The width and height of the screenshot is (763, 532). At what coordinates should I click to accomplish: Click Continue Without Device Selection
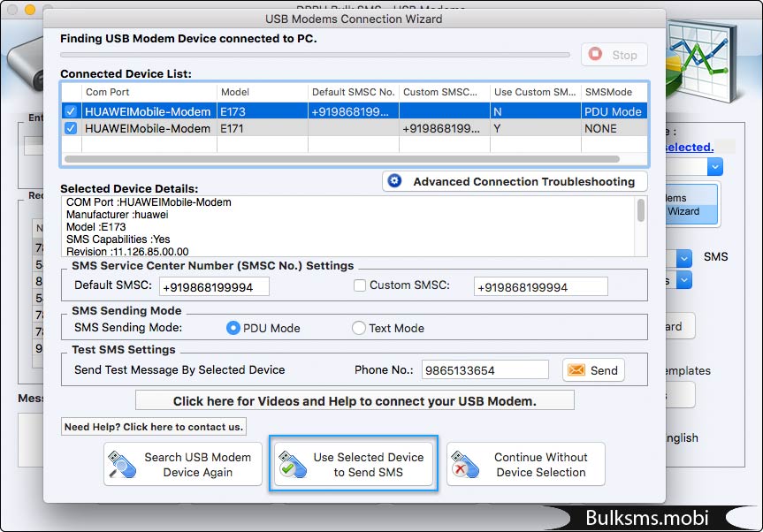[526, 465]
